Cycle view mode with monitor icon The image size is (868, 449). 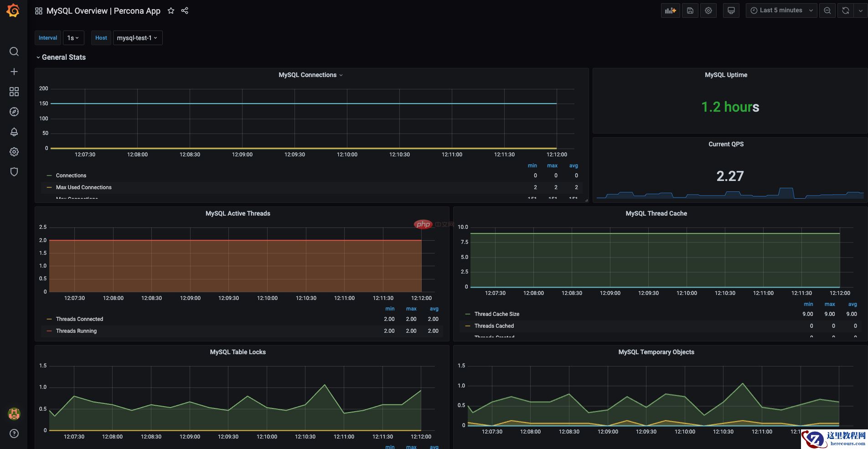(731, 10)
